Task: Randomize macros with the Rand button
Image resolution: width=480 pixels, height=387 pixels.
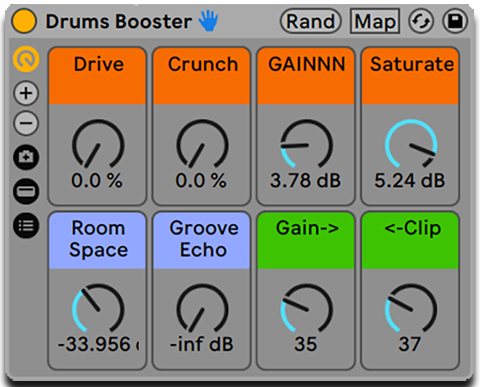Action: click(311, 21)
